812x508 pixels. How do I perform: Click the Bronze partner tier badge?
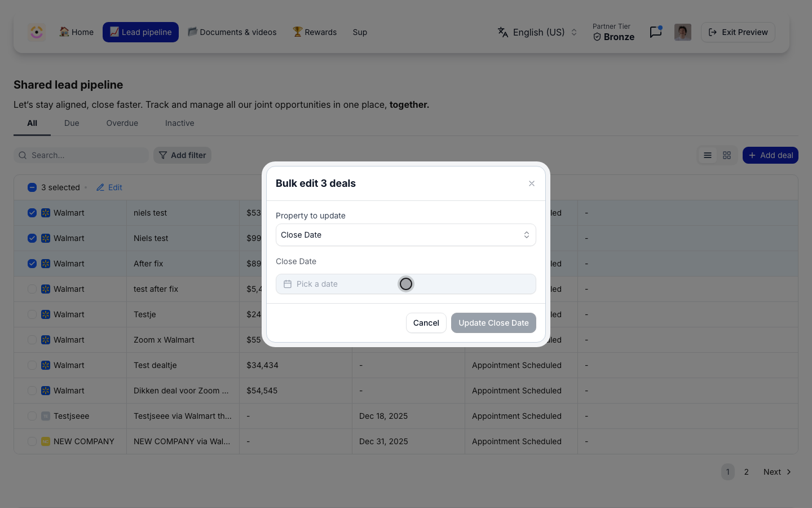point(614,37)
